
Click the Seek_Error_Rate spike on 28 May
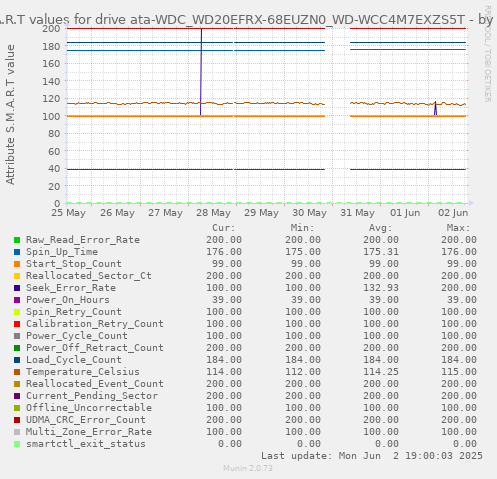(201, 72)
